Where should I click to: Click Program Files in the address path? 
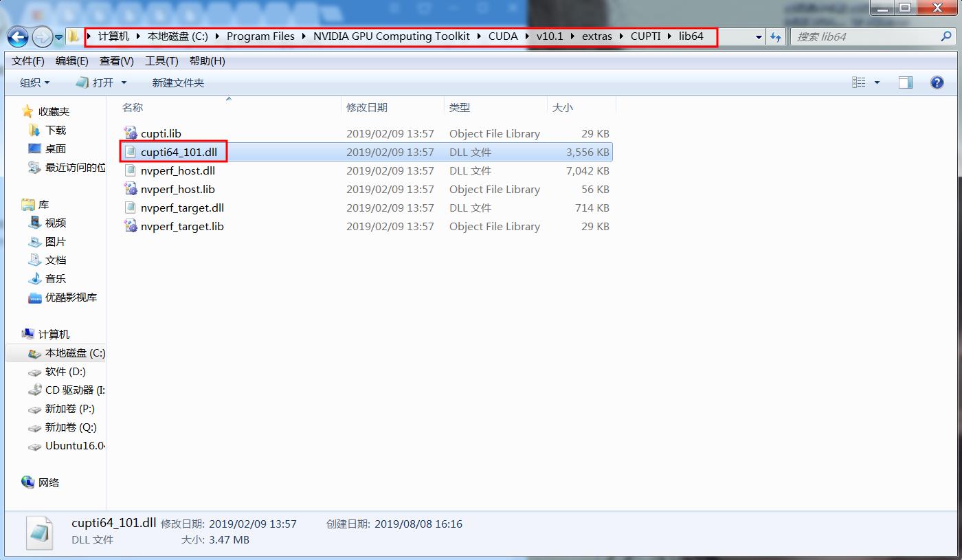pyautogui.click(x=260, y=36)
